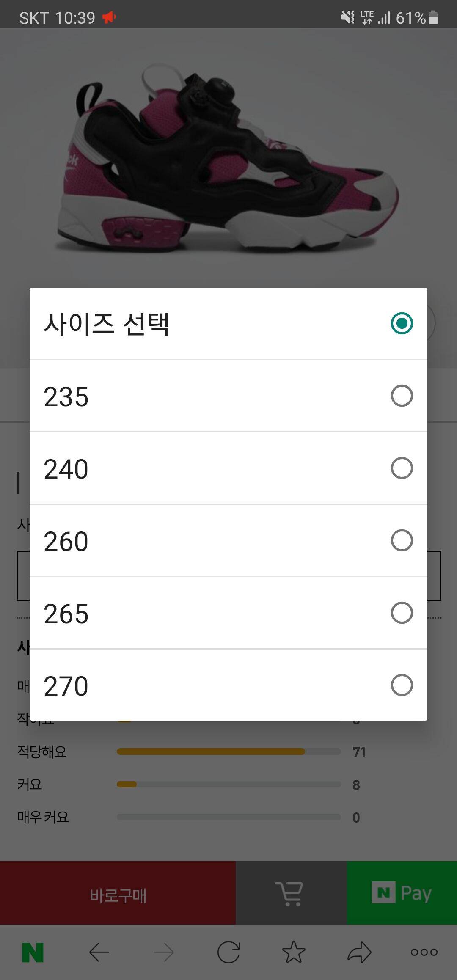Tap the 적당해요 rating bar
457x980 pixels.
(228, 752)
